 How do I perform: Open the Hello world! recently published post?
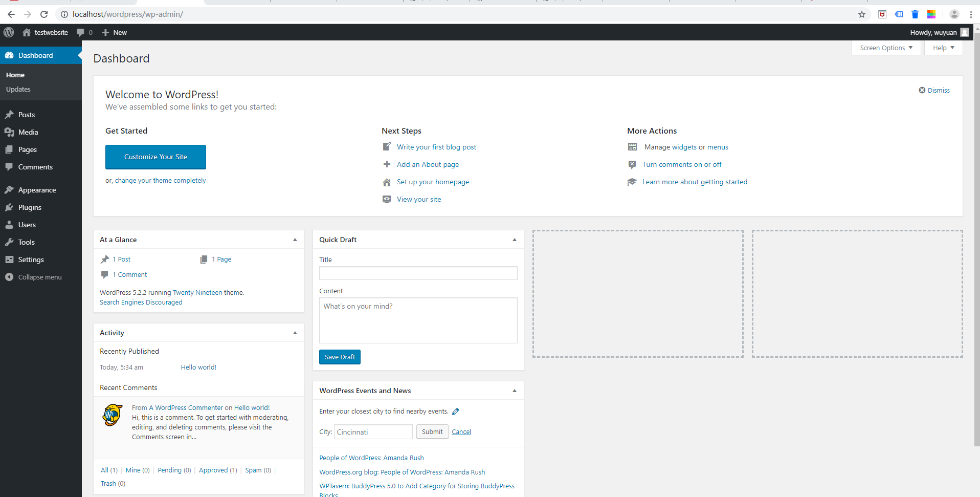coord(198,368)
